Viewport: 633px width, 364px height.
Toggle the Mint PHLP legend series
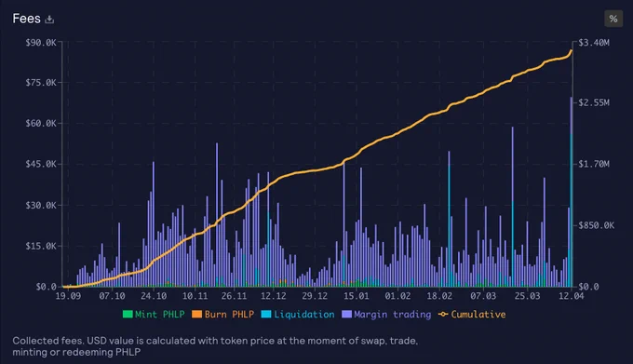point(154,315)
